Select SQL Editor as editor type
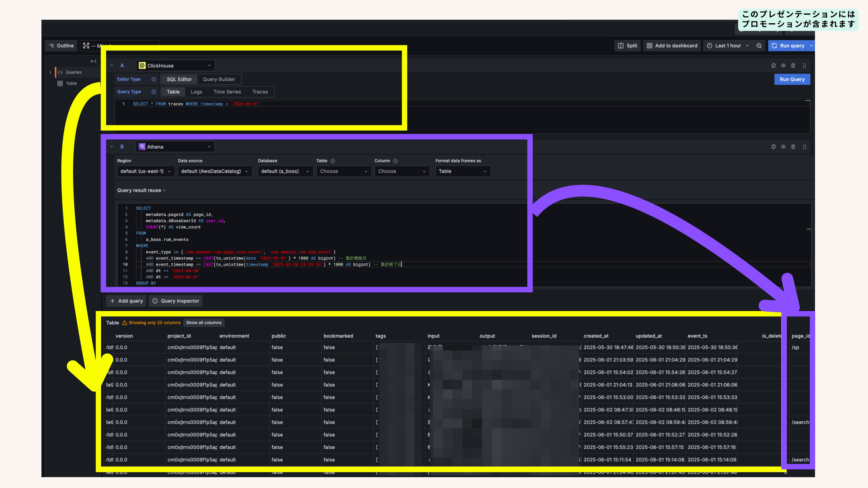This screenshot has width=868, height=488. (179, 79)
